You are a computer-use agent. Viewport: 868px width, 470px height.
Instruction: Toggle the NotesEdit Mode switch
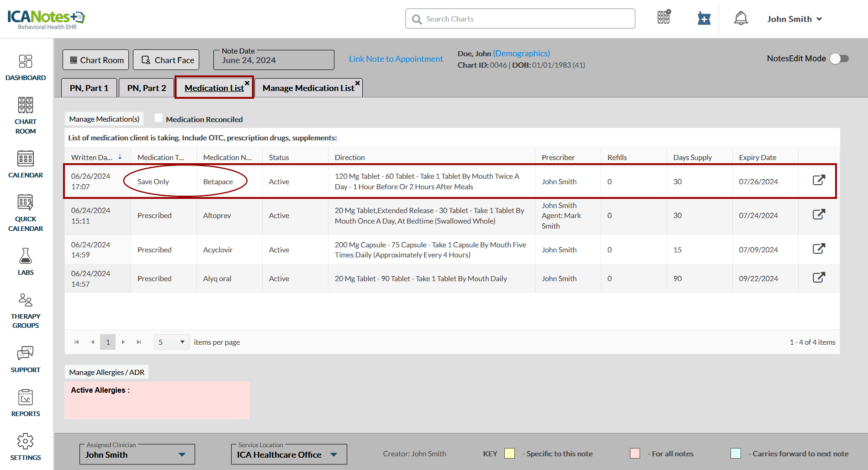(x=839, y=59)
